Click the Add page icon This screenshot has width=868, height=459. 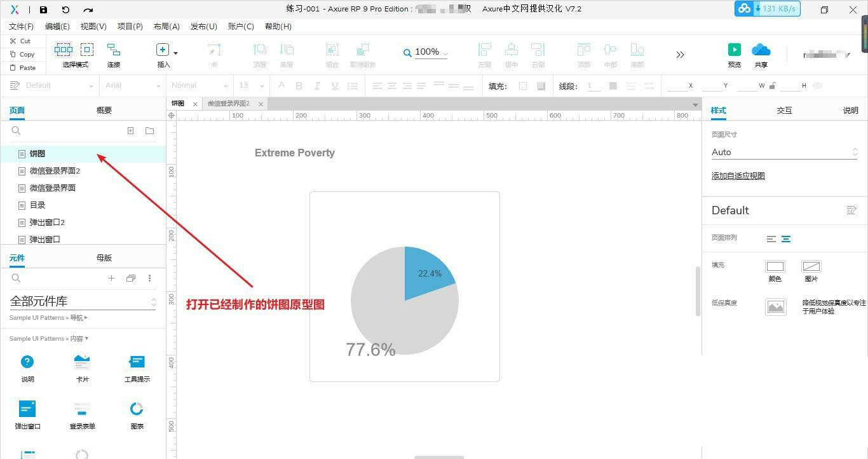point(130,130)
